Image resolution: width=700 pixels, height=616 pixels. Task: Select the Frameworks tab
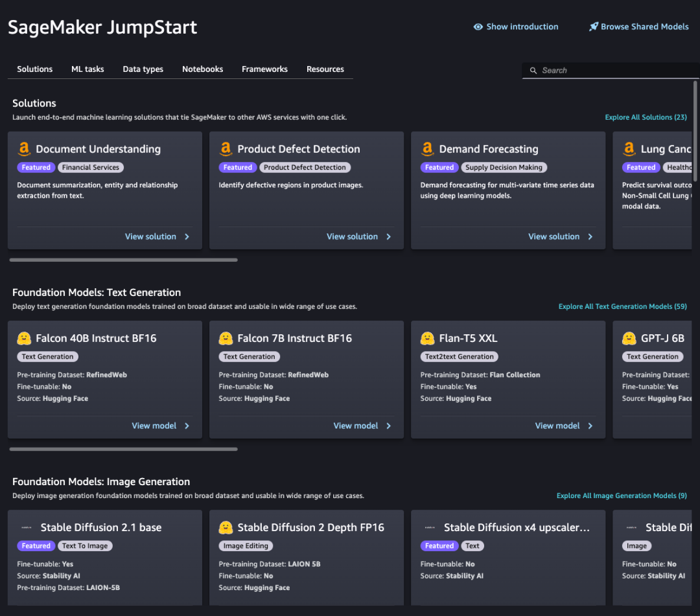pyautogui.click(x=264, y=69)
